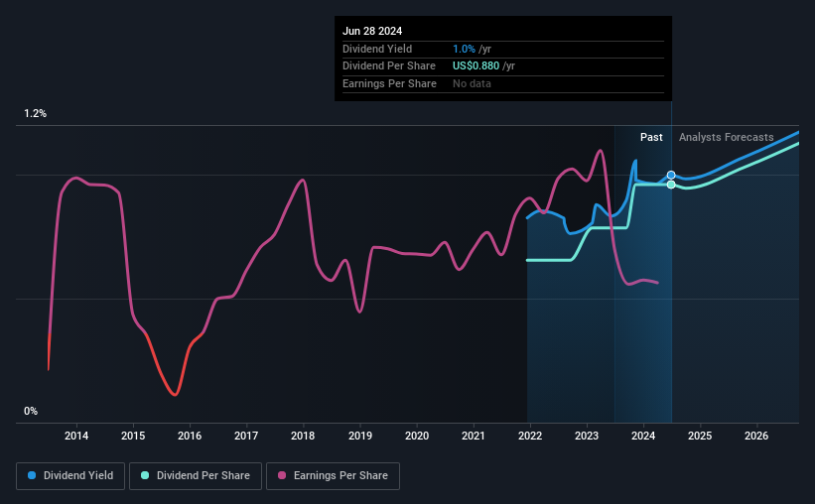Toggle the Earnings Per Share legend series
The height and width of the screenshot is (504, 815).
point(333,476)
